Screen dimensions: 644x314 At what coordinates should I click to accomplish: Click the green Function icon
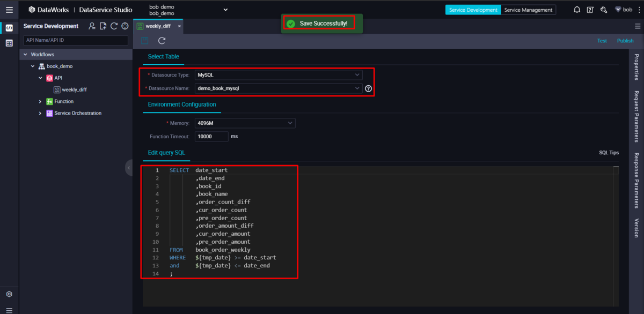[x=49, y=101]
